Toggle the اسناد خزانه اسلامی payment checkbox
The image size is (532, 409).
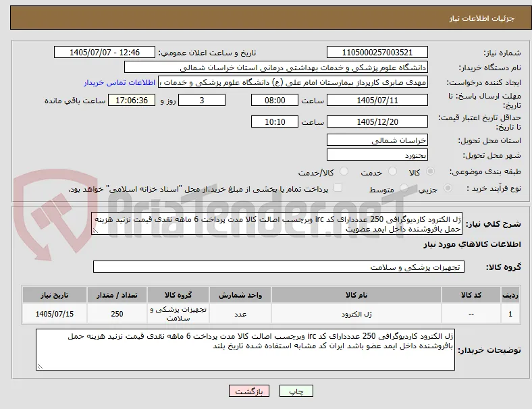pos(338,188)
